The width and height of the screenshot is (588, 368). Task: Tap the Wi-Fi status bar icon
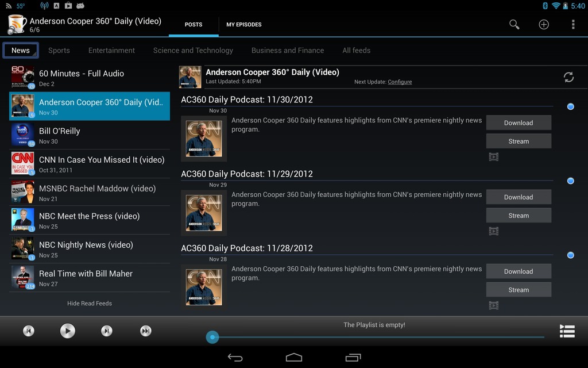[556, 6]
